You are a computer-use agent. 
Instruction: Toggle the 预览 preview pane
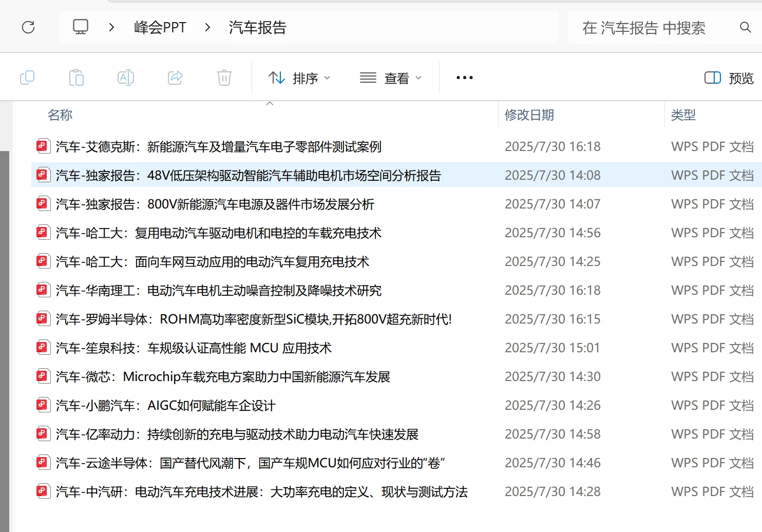[729, 78]
